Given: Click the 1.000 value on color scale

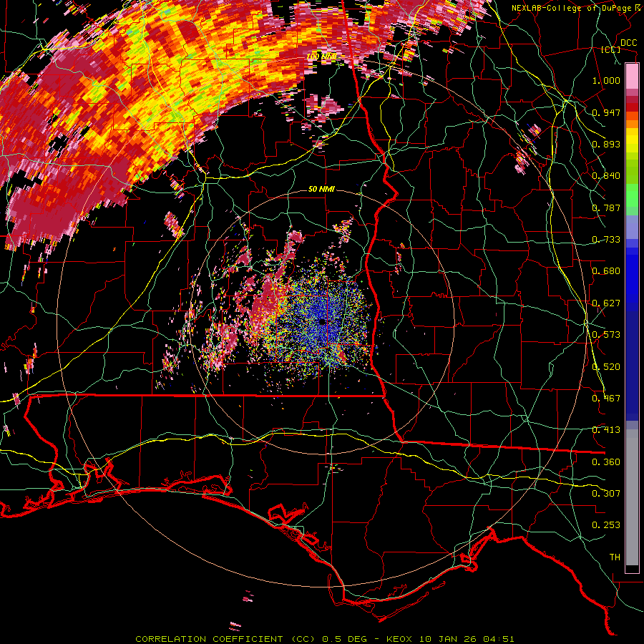Looking at the screenshot, I should tap(606, 80).
